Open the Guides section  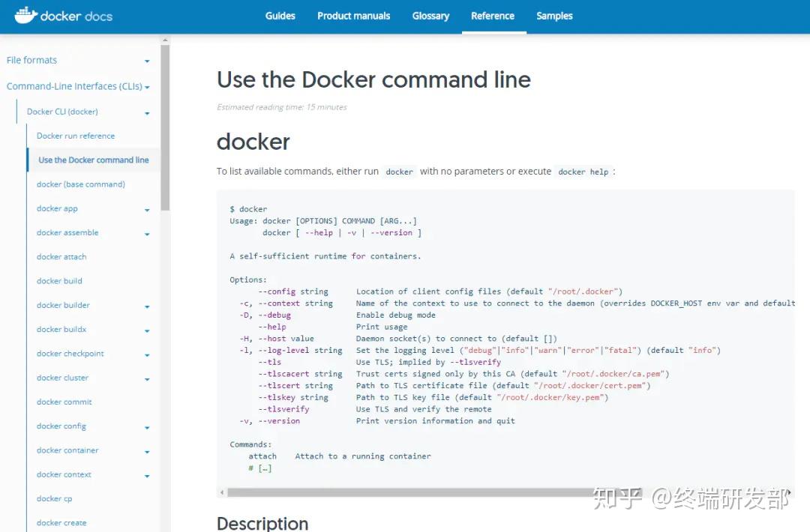(280, 16)
